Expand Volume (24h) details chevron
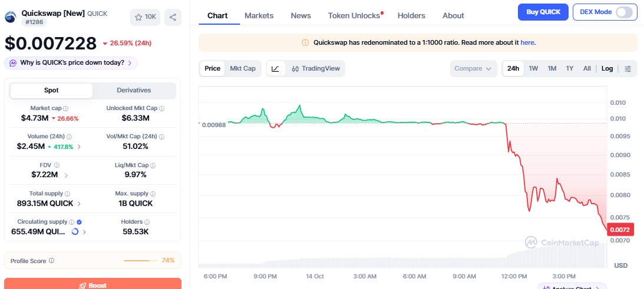This screenshot has height=289, width=644. pos(80,147)
